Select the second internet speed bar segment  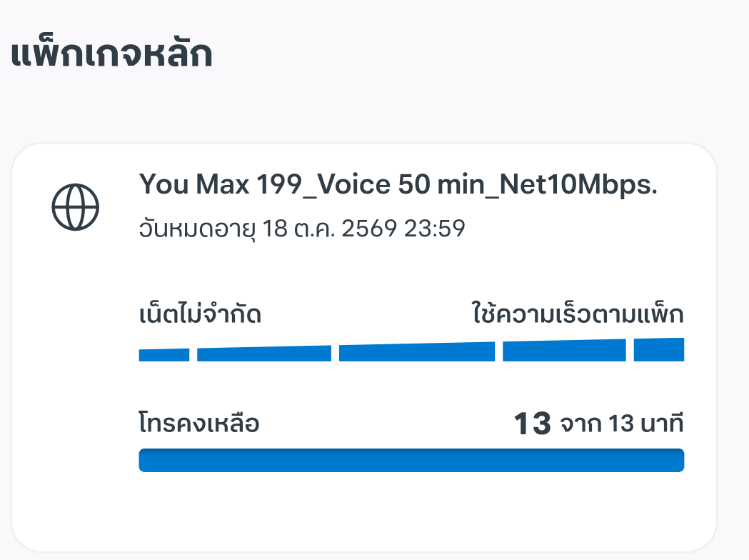tap(263, 354)
